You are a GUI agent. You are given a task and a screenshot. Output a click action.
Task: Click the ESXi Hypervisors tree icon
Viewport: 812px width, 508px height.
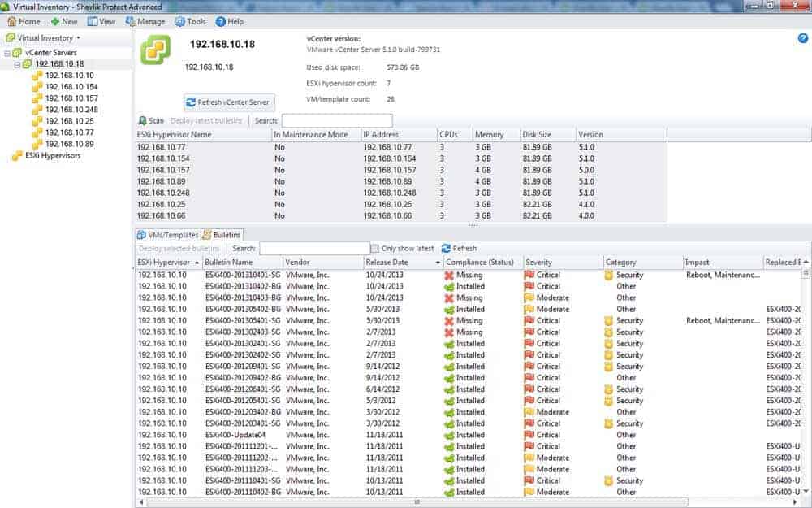(x=17, y=155)
